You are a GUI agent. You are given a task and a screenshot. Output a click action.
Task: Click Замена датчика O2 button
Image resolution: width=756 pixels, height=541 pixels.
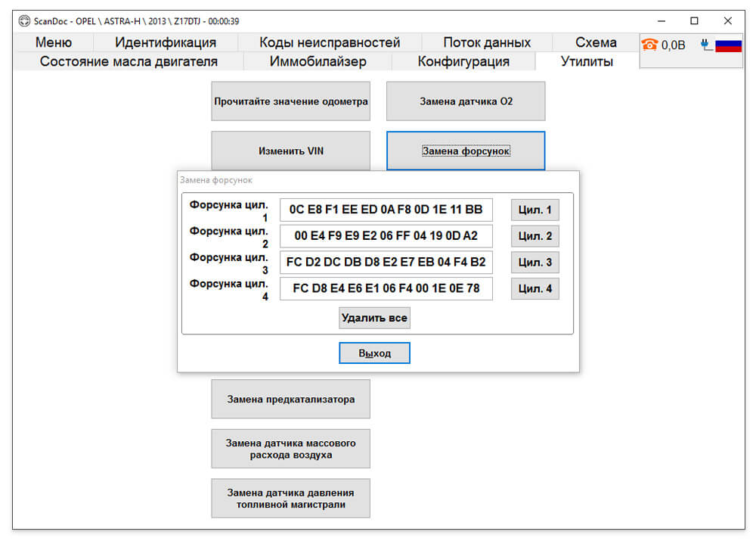(x=466, y=101)
